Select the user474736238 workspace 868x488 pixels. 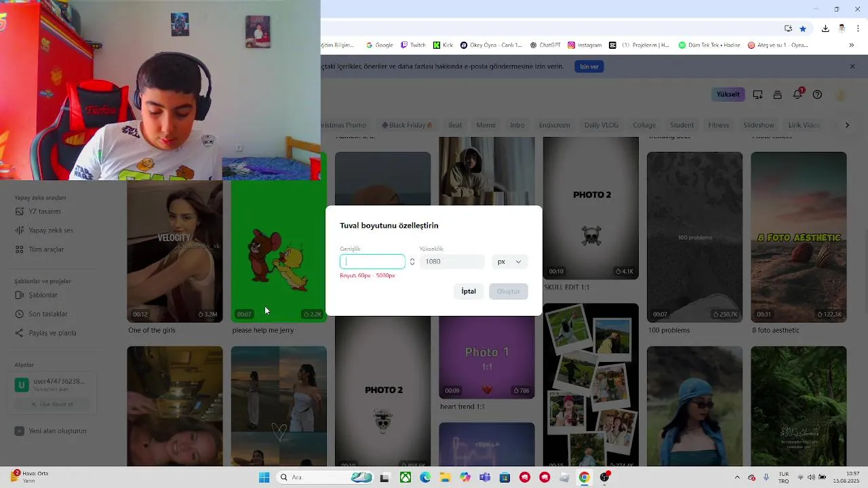coord(54,385)
